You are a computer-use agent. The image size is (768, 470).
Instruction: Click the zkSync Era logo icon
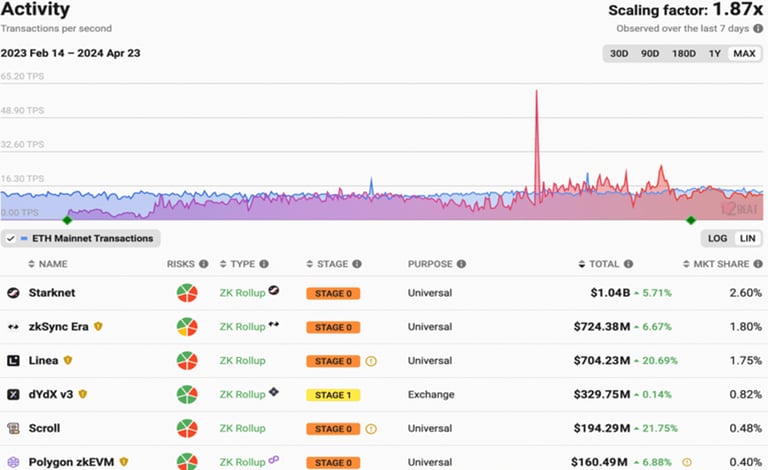point(13,327)
